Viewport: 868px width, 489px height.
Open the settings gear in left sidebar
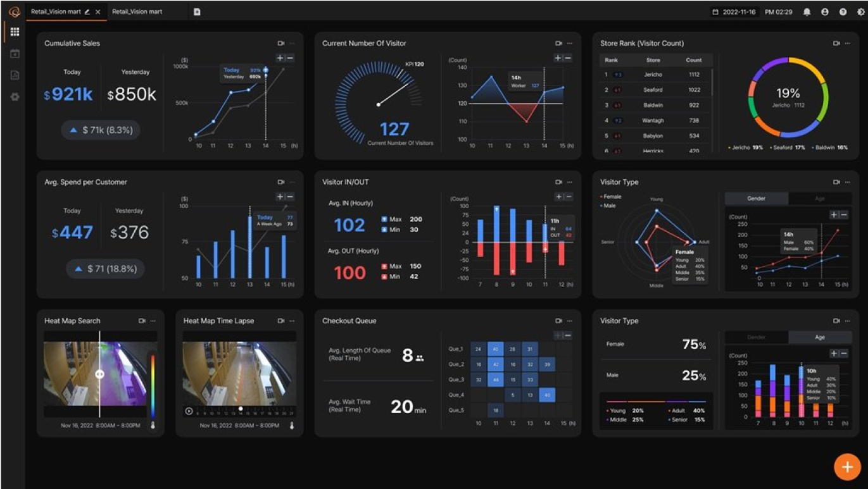click(x=15, y=97)
